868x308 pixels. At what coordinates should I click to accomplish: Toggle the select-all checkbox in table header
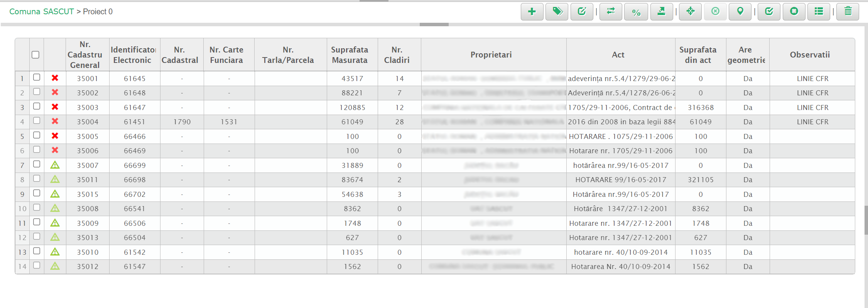35,55
